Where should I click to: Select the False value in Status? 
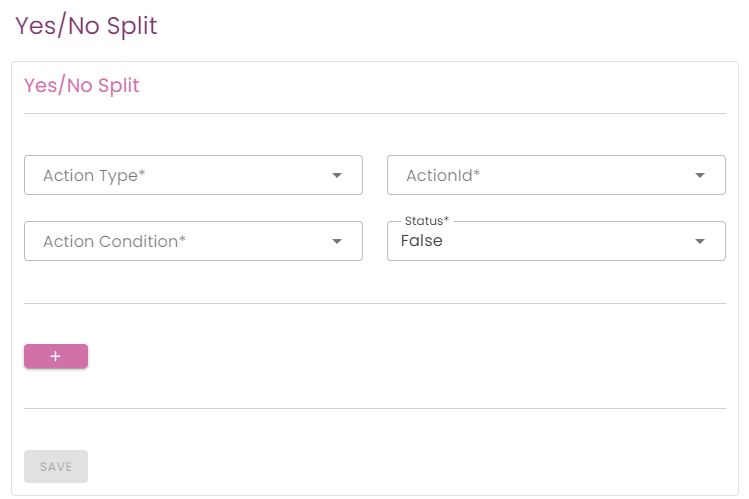(x=422, y=241)
